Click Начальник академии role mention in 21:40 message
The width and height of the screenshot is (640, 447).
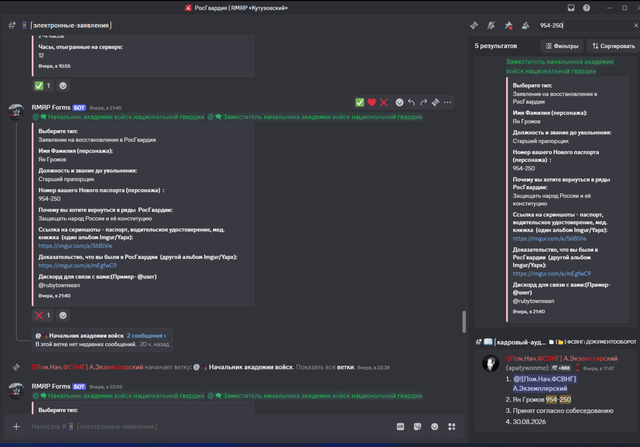[118, 117]
